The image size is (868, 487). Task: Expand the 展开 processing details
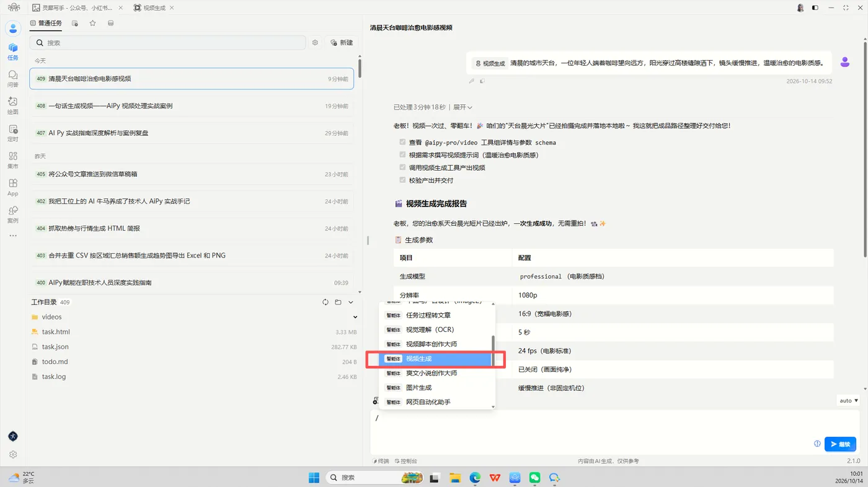pyautogui.click(x=463, y=107)
